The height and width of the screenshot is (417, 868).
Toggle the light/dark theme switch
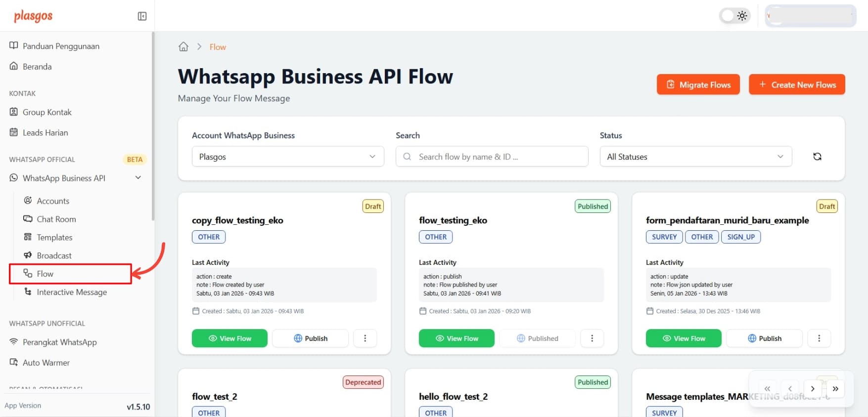(734, 16)
